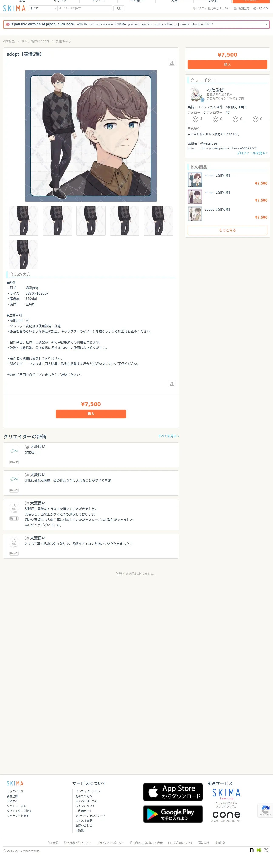Open footer お問い合わせ link
The width and height of the screenshot is (273, 868).
click(84, 826)
